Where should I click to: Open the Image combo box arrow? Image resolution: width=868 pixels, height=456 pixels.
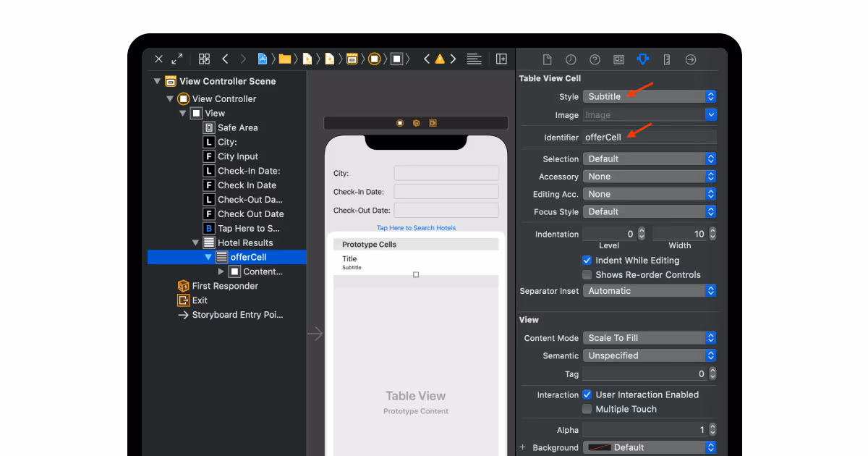tap(711, 115)
